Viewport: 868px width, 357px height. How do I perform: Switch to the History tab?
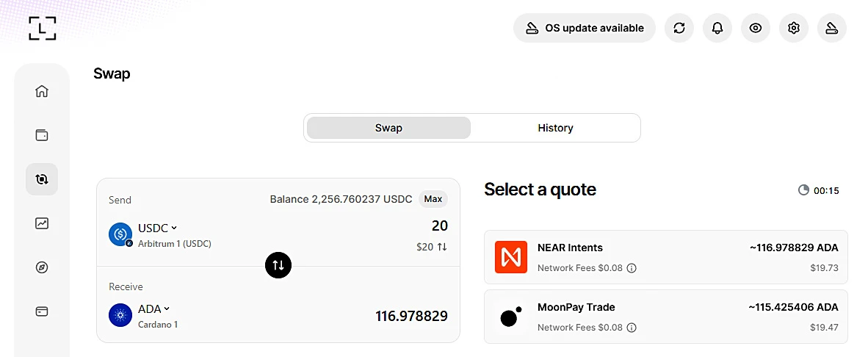555,128
